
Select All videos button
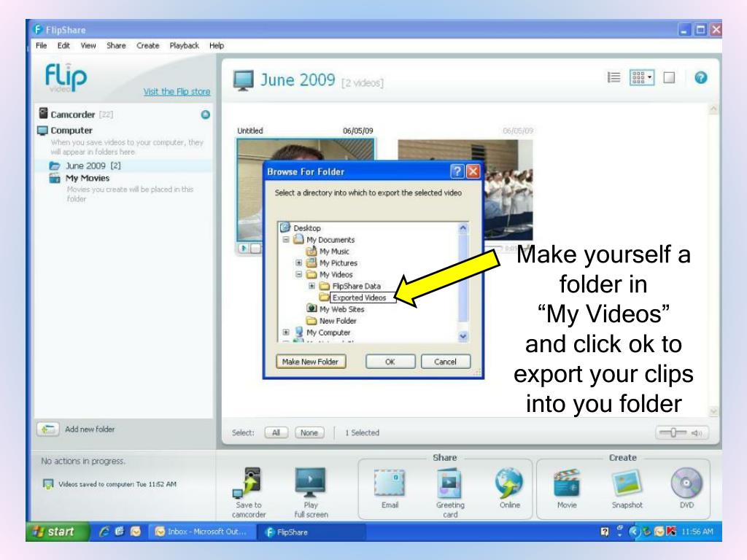(x=276, y=432)
